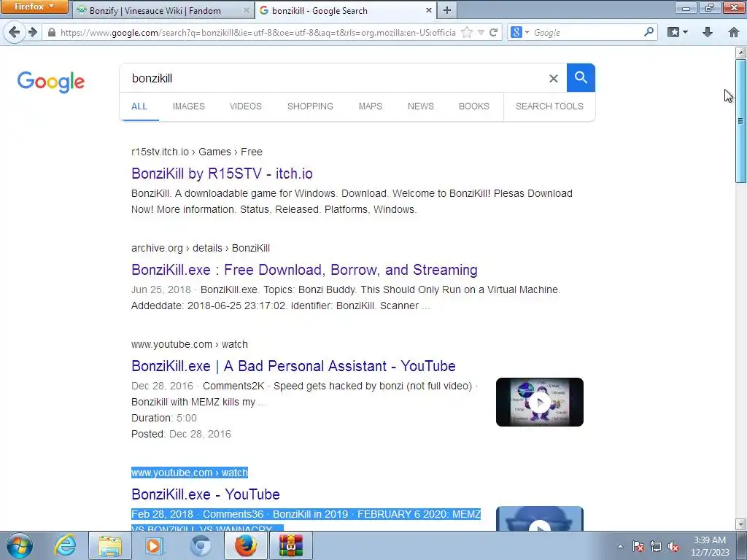This screenshot has width=747, height=560.
Task: Open A Bad Personal Assistant YouTube result
Action: coord(293,366)
